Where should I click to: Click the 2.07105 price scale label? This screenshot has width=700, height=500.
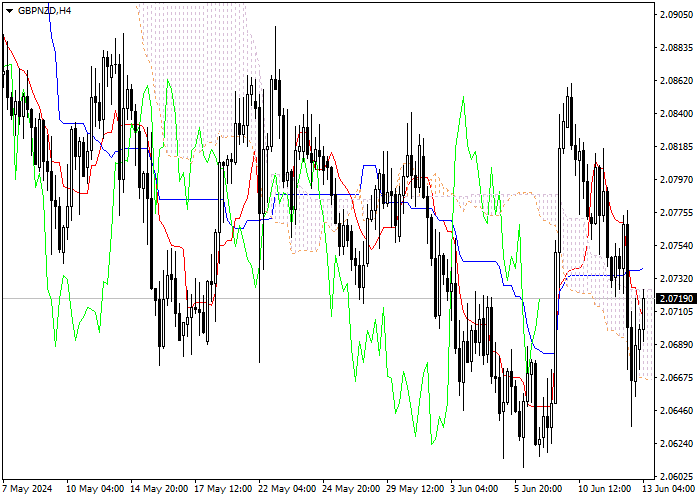click(676, 311)
